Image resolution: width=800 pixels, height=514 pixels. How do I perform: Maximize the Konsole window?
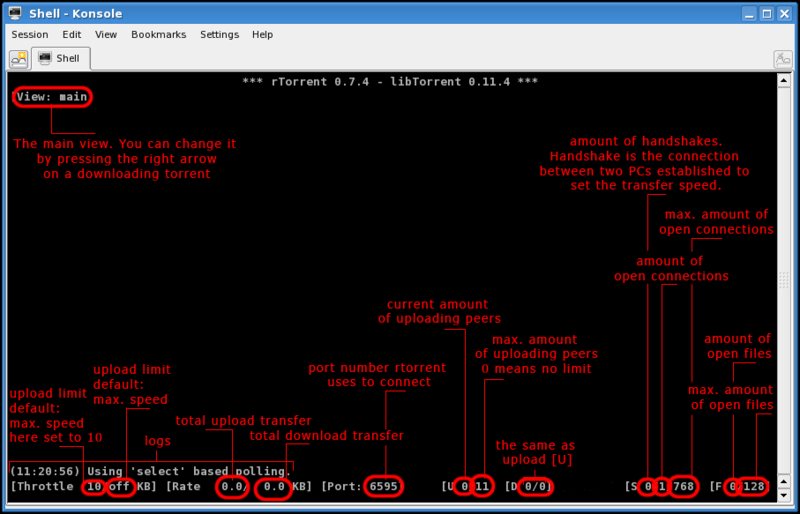pyautogui.click(x=767, y=14)
